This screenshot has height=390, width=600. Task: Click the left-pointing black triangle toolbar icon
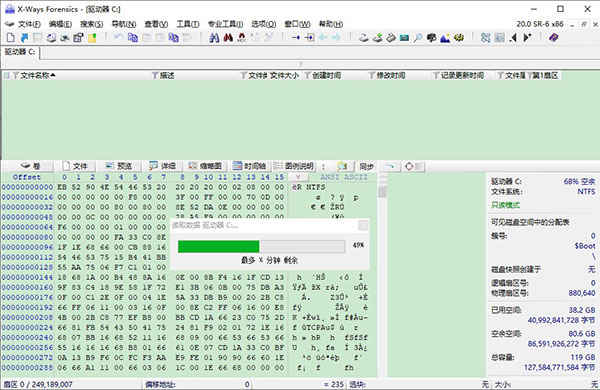[x=514, y=38]
